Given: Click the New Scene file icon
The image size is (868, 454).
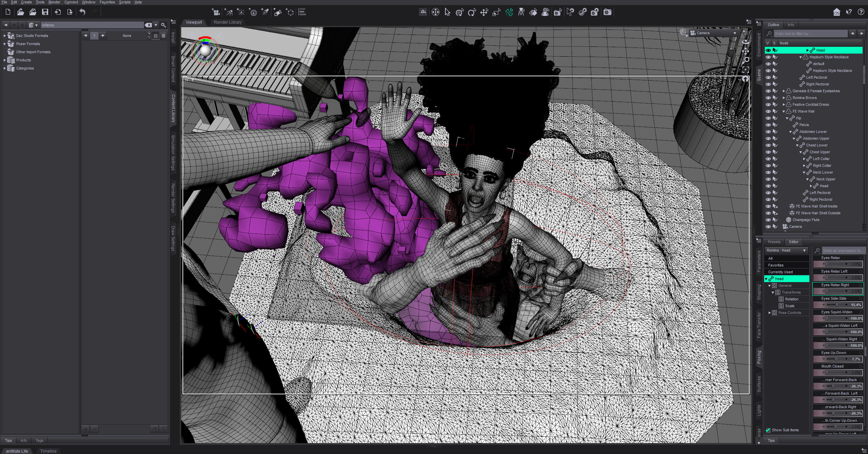Looking at the screenshot, I should tap(8, 12).
